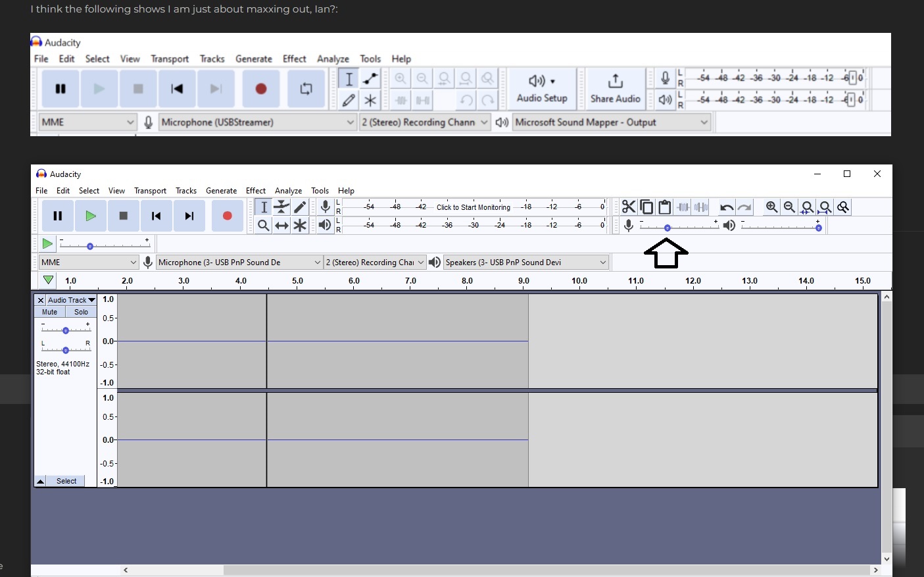This screenshot has width=924, height=577.
Task: Click Silence audio icon in lower Audacity window
Action: tap(701, 207)
